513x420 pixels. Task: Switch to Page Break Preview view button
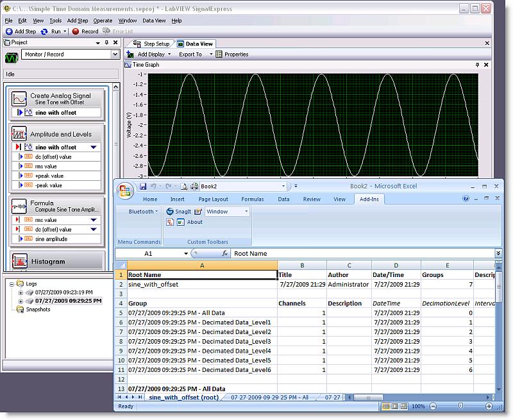pyautogui.click(x=404, y=407)
